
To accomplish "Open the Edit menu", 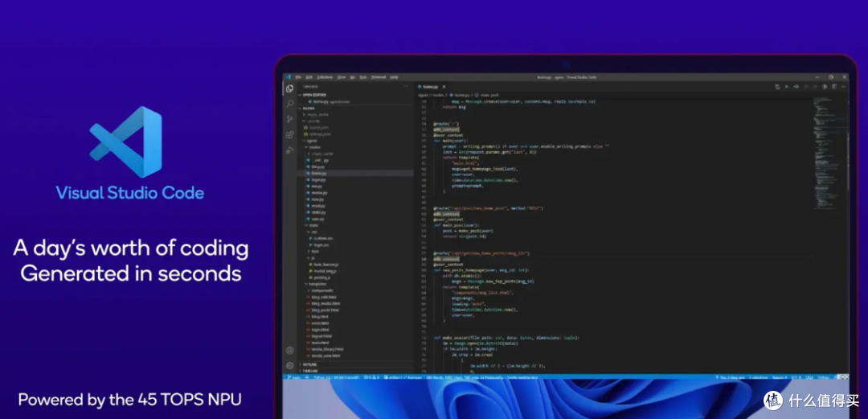I will (309, 77).
